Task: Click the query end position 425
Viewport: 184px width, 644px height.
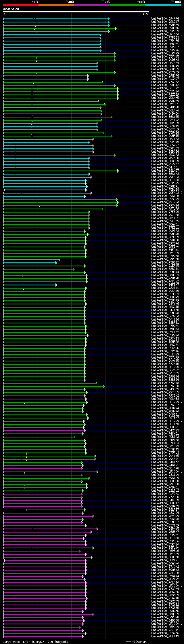Action: [x=145, y=14]
